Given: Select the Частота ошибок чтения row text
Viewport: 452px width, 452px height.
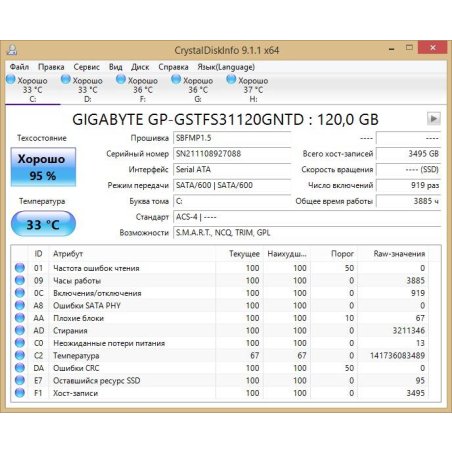Looking at the screenshot, I should pyautogui.click(x=96, y=268).
